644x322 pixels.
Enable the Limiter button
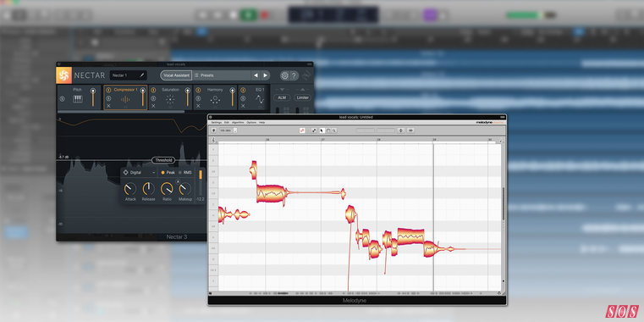[x=303, y=98]
